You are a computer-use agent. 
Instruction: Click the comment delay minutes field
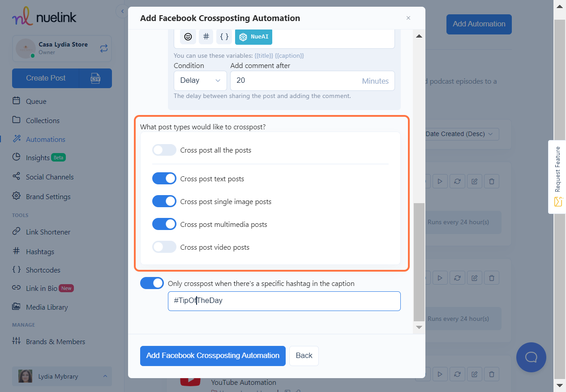click(313, 81)
